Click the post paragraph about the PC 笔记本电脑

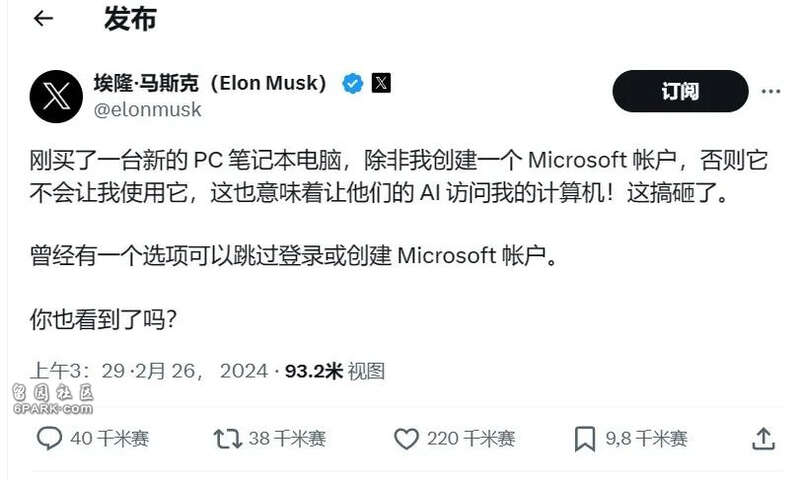[398, 176]
